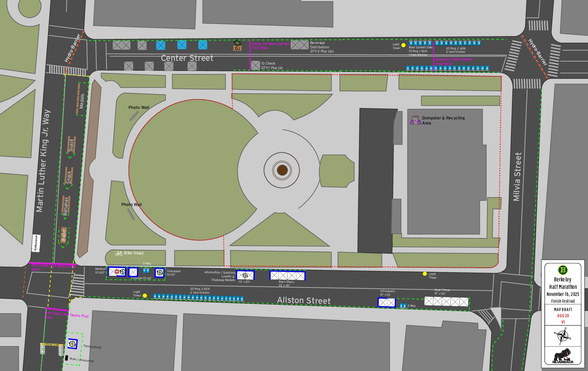This screenshot has width=588, height=371.
Task: Select the Timing tent icon near finish line
Action: click(x=72, y=344)
